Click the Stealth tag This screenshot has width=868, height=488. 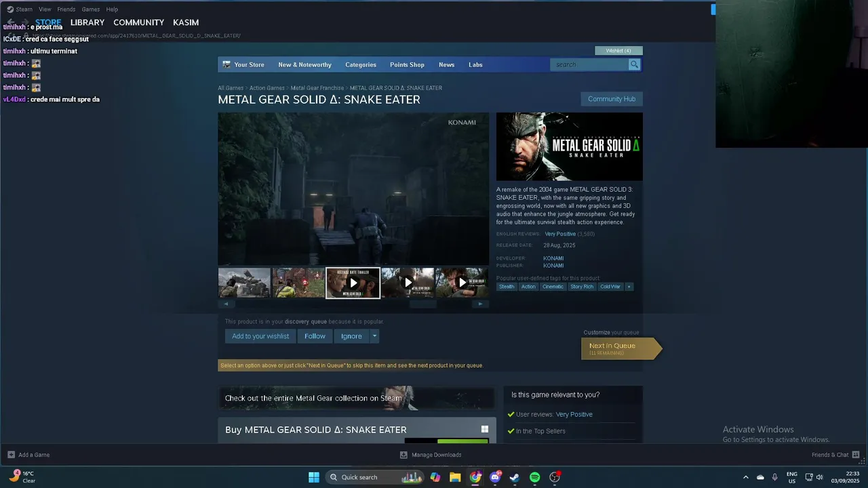[507, 287]
